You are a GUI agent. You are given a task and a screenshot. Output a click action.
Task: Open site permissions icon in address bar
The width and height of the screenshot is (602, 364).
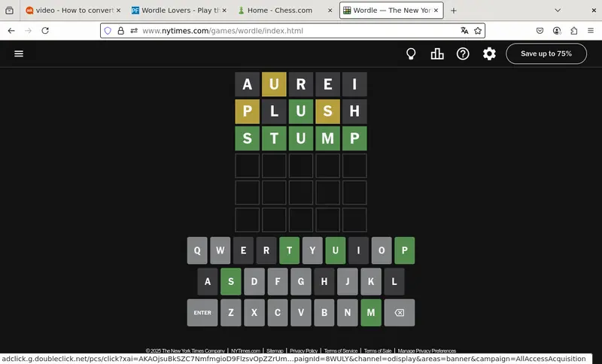coord(134,31)
